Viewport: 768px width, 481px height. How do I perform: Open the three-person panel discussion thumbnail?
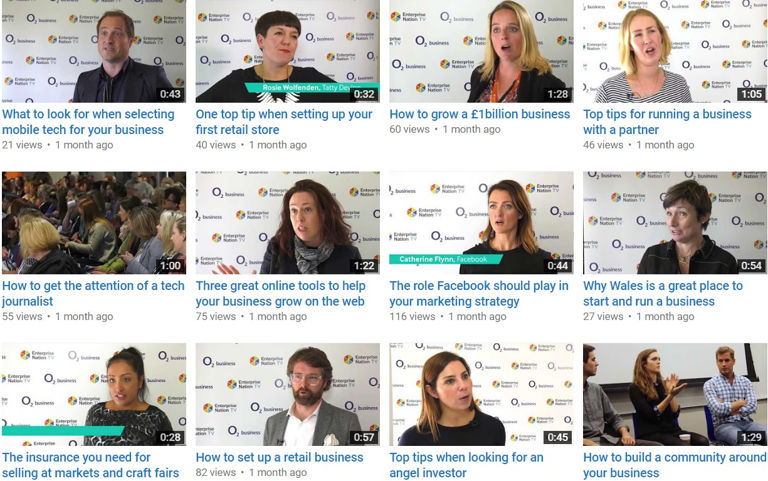pyautogui.click(x=675, y=394)
